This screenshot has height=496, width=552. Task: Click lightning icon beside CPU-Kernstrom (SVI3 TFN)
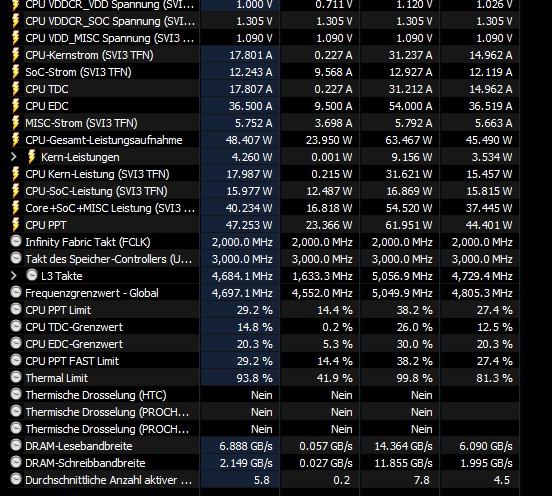(15, 55)
